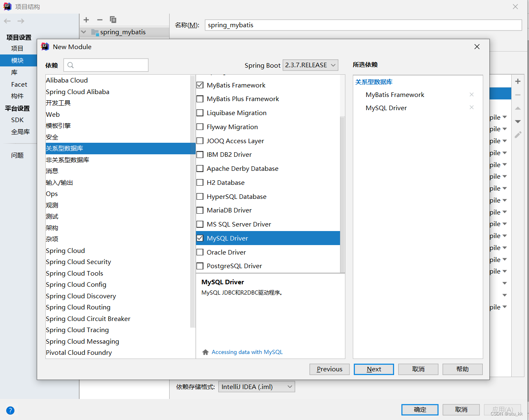Check PostgreSQL Driver checkbox
Viewport: 529px width, 420px height.
click(200, 266)
